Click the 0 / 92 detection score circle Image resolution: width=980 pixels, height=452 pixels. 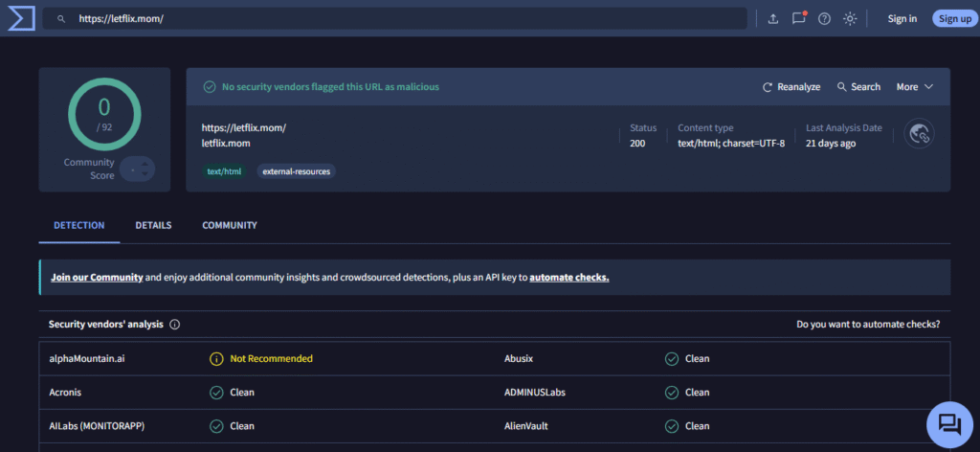[104, 114]
